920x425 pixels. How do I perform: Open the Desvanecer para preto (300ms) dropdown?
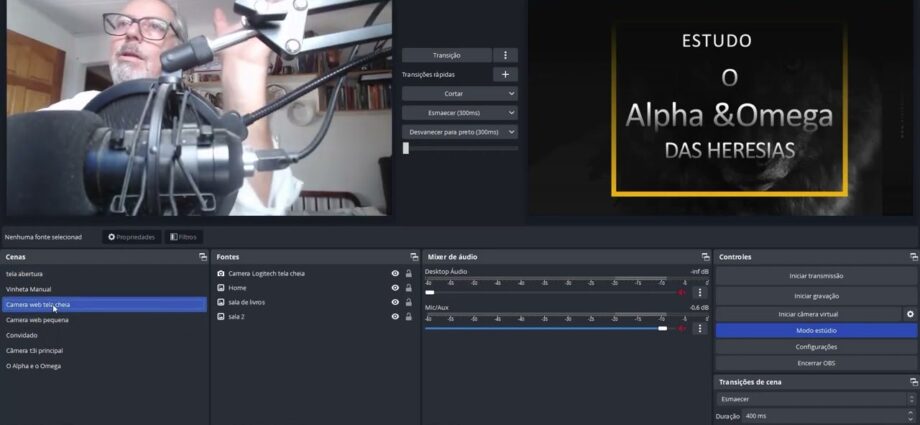pos(460,132)
